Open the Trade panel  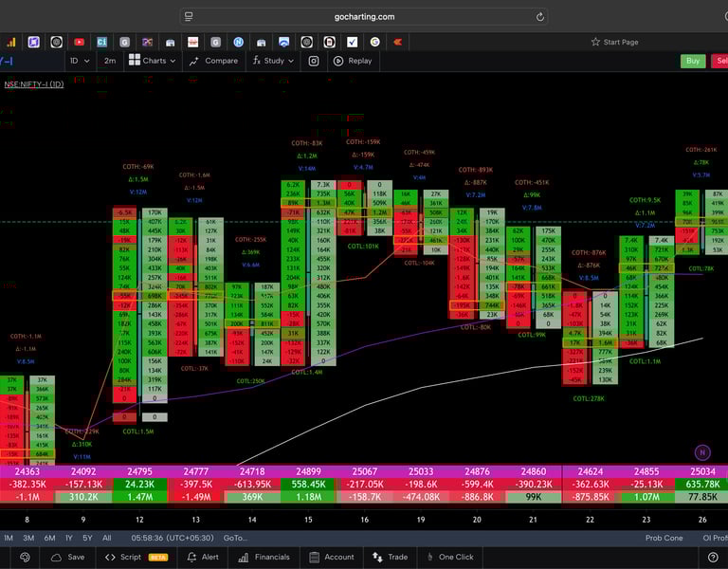tap(390, 557)
